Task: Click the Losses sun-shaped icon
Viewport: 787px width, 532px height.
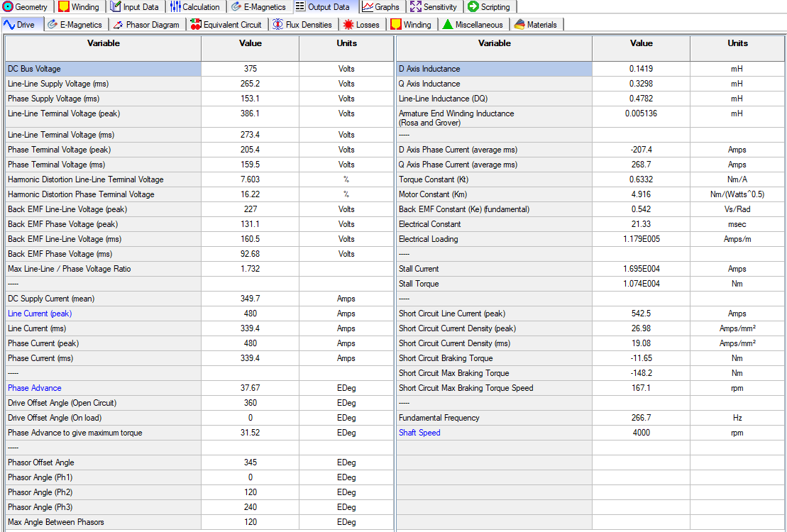Action: [x=348, y=25]
